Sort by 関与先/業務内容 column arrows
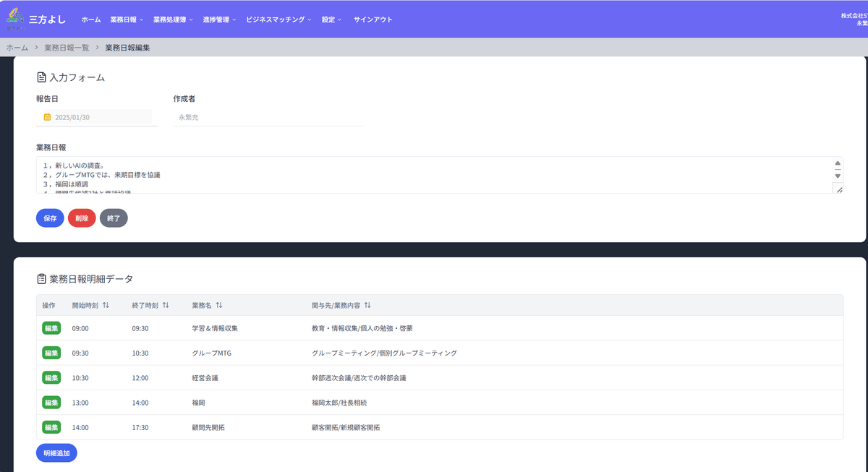Image resolution: width=868 pixels, height=472 pixels. (367, 305)
